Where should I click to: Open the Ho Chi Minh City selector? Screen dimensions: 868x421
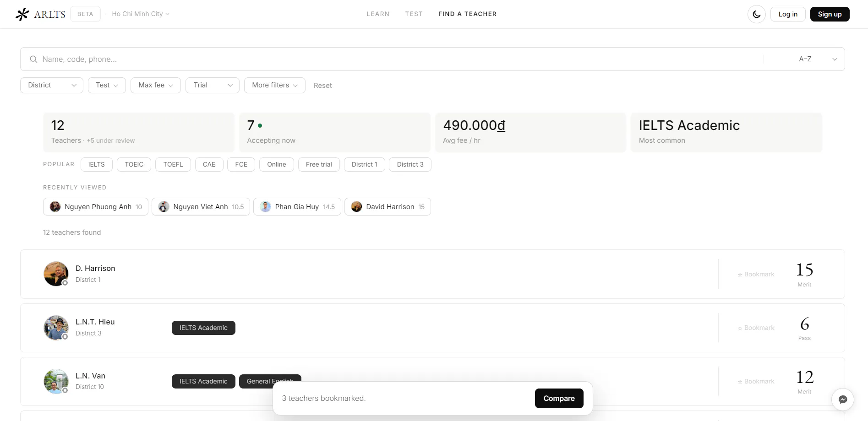point(141,14)
